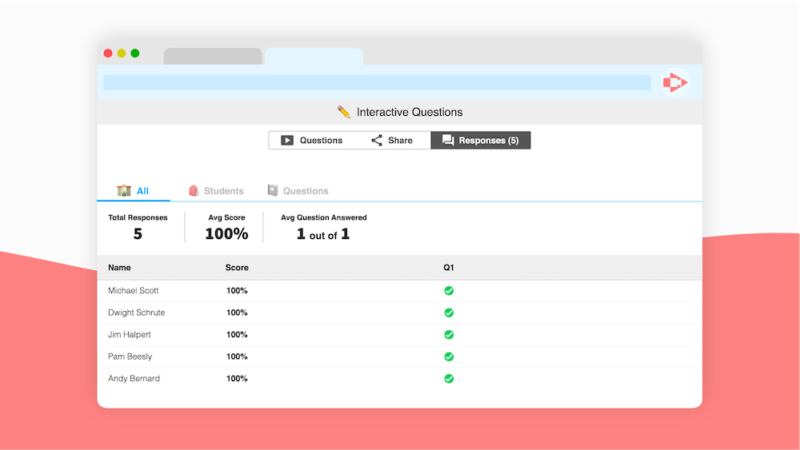Click the green checkmark in Pam Beesly's row
The height and width of the screenshot is (450, 800).
point(448,357)
